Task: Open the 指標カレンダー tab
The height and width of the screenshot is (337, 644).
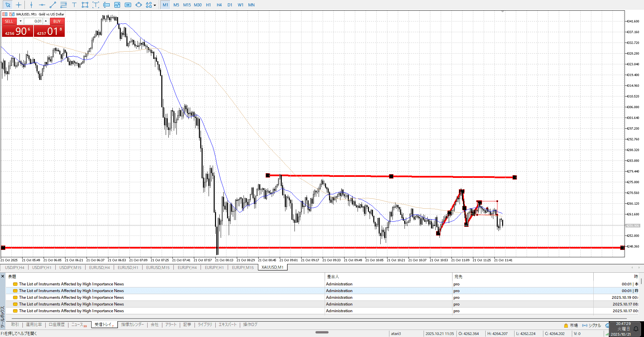Action: click(132, 325)
